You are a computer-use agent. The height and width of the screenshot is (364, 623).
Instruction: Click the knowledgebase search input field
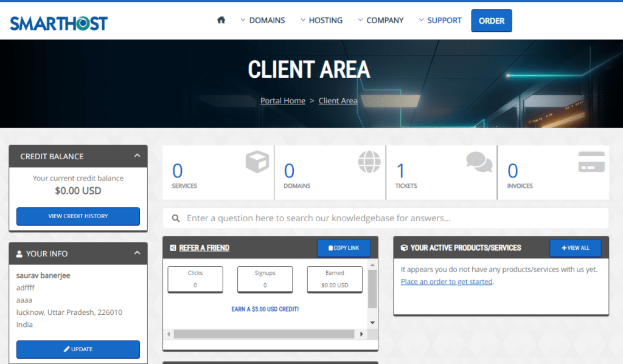click(x=389, y=218)
